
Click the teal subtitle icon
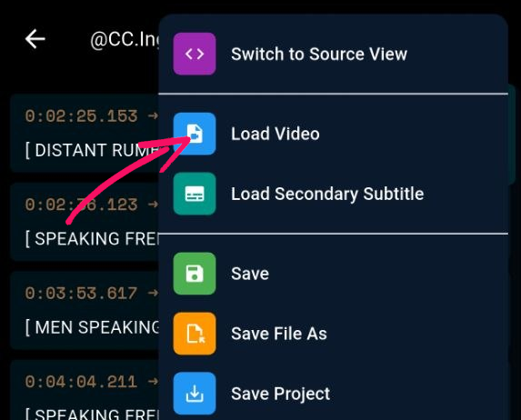click(195, 194)
